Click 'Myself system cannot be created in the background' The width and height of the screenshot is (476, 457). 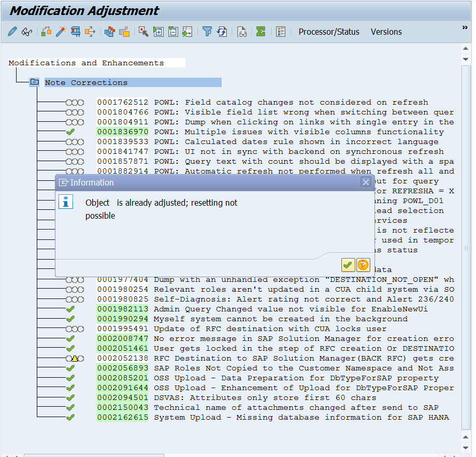(x=281, y=319)
